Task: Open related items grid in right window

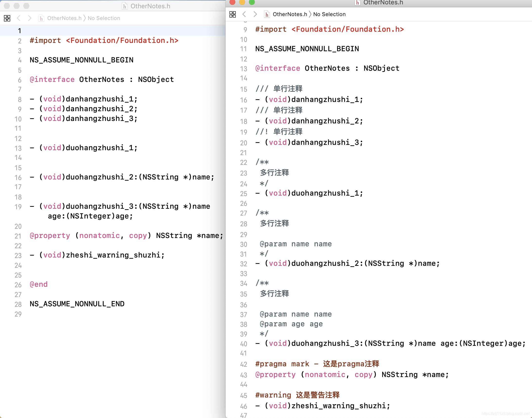Action: 232,14
